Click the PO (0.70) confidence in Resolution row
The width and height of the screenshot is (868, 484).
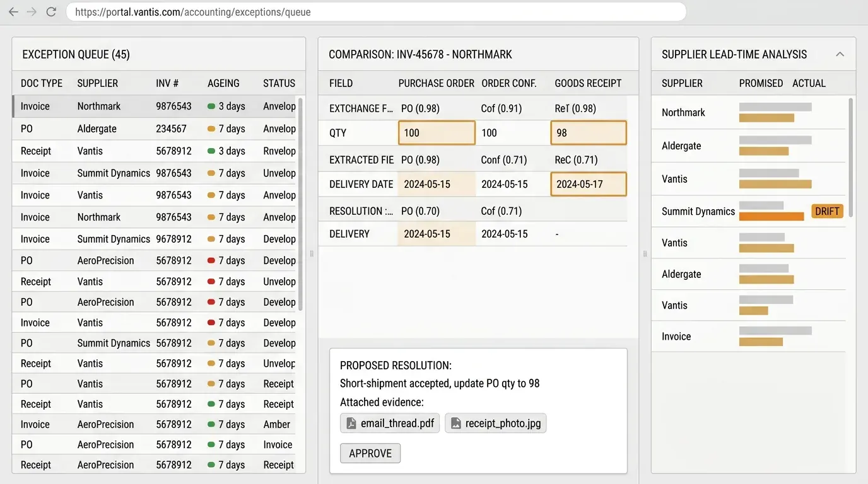420,210
